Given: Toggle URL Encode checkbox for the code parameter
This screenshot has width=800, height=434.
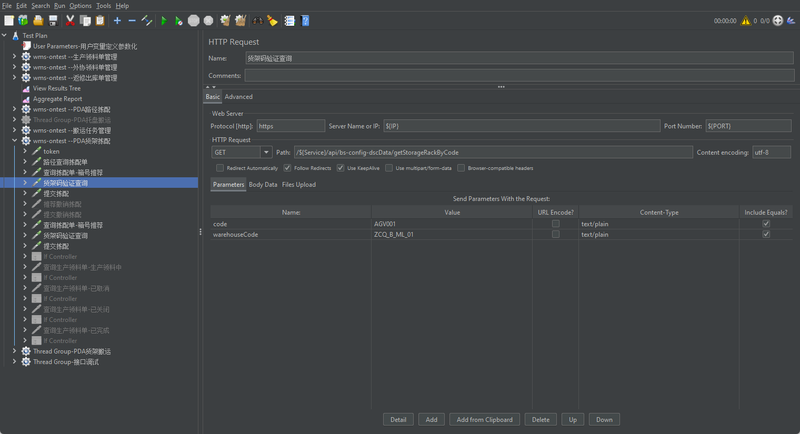Looking at the screenshot, I should (x=556, y=224).
